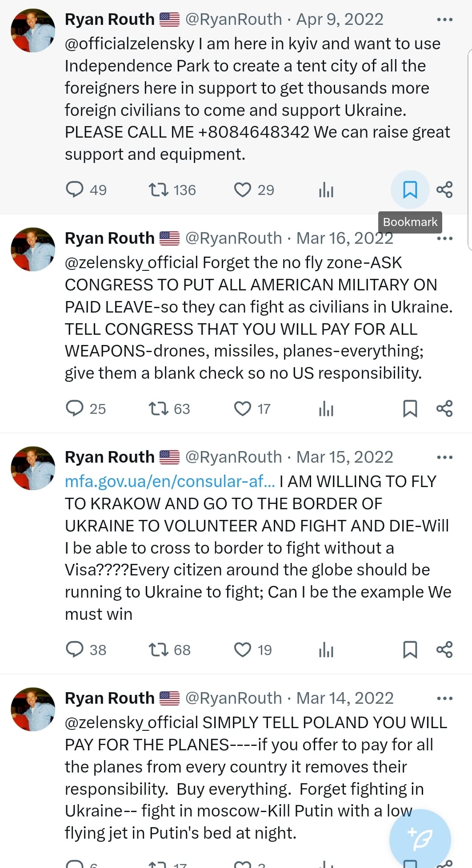The height and width of the screenshot is (868, 472).
Task: Like the Apr 9, 2022 tweet
Action: tap(243, 190)
